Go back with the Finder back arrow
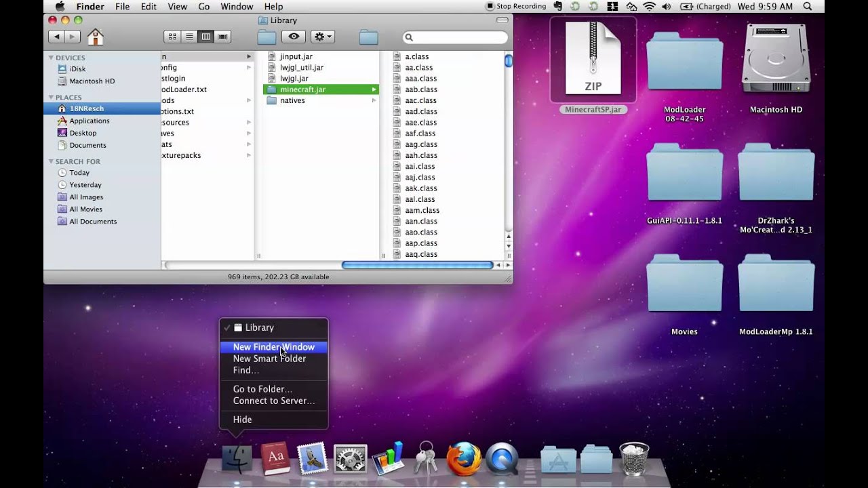Image resolution: width=868 pixels, height=488 pixels. pyautogui.click(x=56, y=37)
